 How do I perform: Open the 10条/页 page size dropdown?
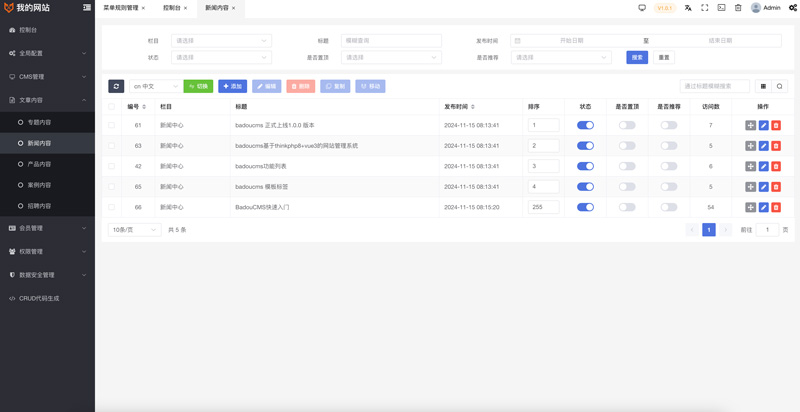click(135, 230)
